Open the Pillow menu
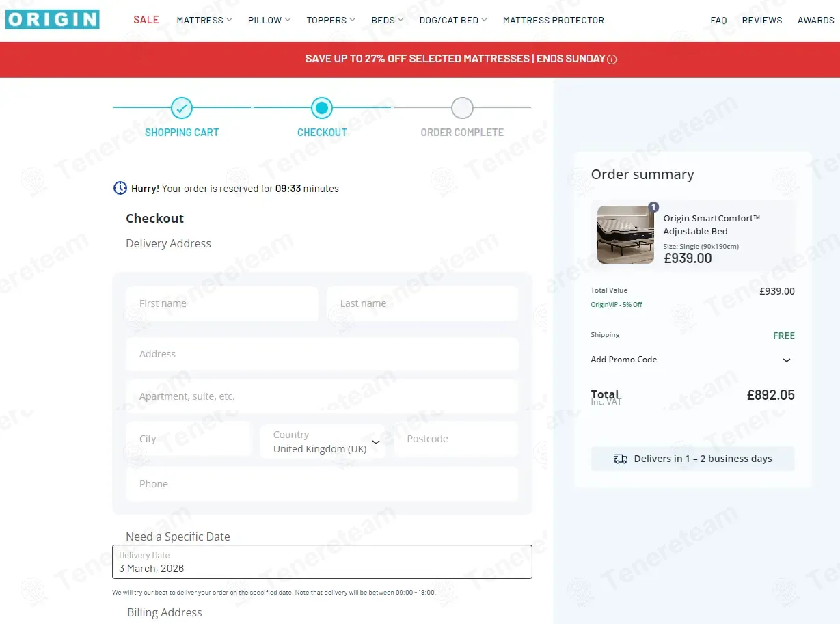This screenshot has height=624, width=840. pyautogui.click(x=269, y=20)
